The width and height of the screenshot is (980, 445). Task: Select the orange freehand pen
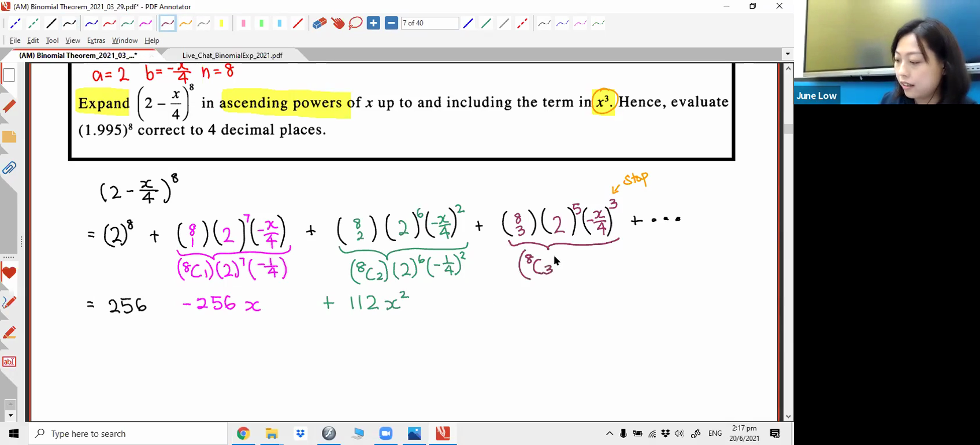pyautogui.click(x=185, y=24)
